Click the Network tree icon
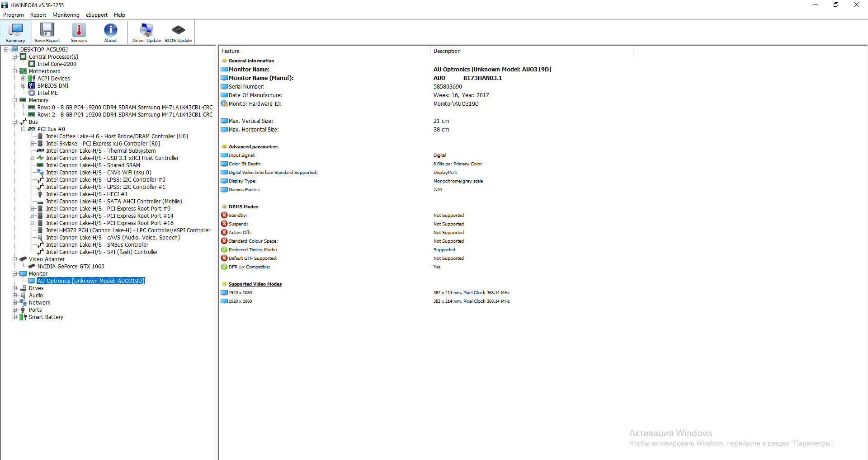868x460 pixels. [x=23, y=303]
